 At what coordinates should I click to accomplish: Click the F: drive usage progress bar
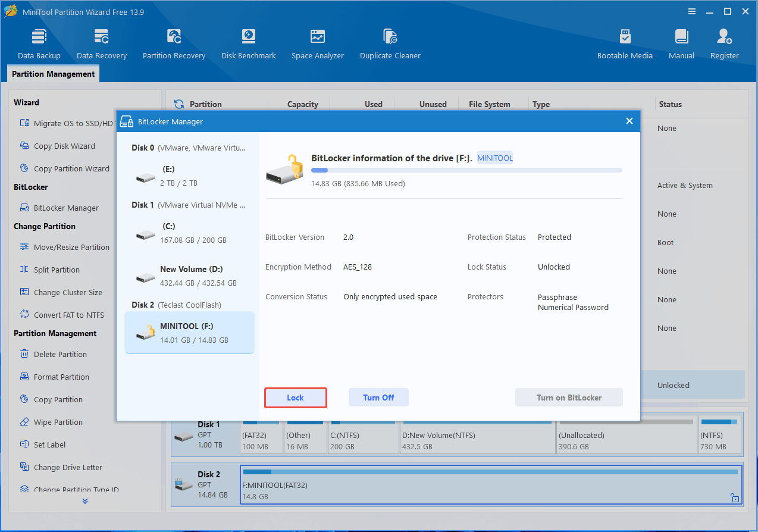(466, 170)
